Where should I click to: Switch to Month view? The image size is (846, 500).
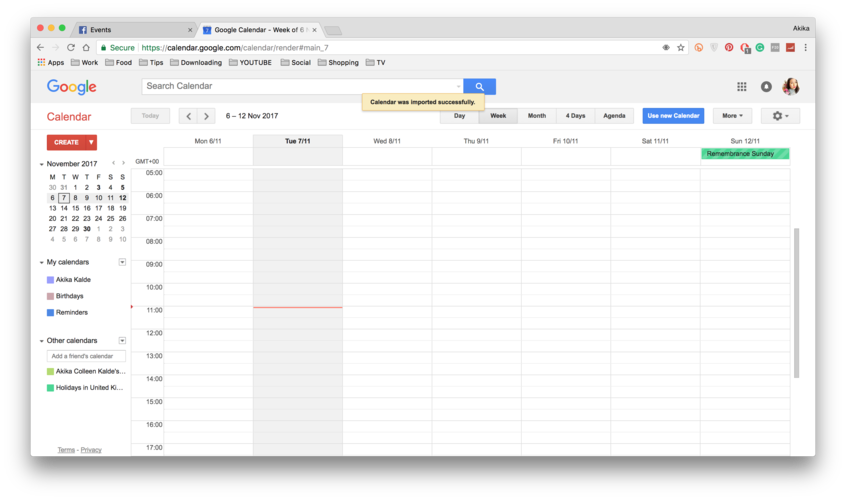pos(537,116)
